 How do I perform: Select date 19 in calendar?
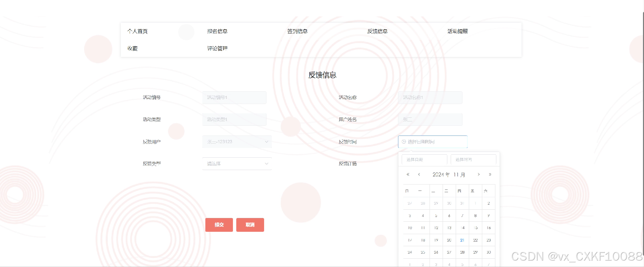[436, 240]
